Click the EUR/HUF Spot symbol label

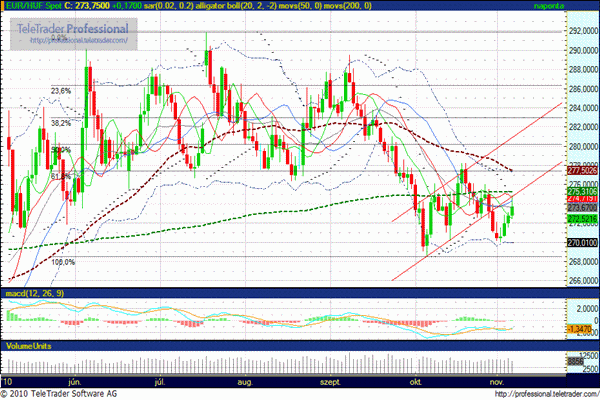pyautogui.click(x=30, y=6)
